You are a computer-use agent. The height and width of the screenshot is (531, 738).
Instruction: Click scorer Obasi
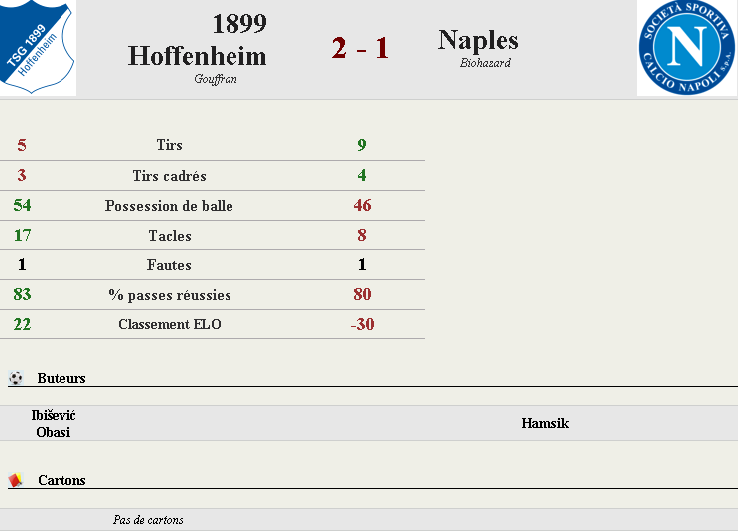[x=53, y=432]
